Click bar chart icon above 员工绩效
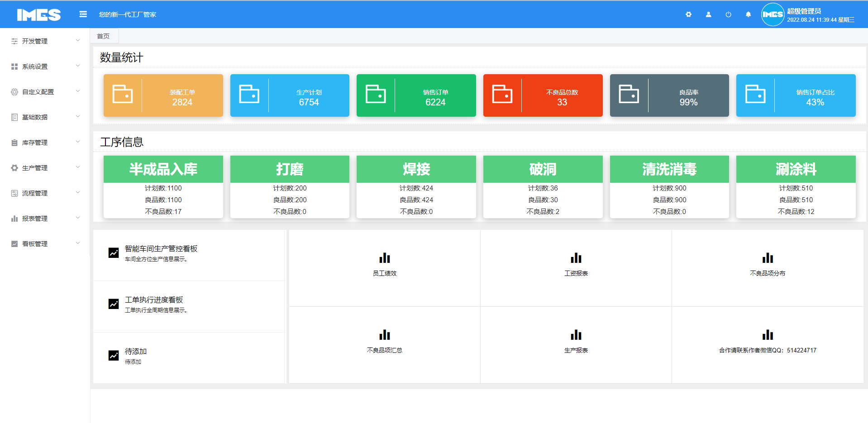Image resolution: width=868 pixels, height=423 pixels. click(x=385, y=258)
